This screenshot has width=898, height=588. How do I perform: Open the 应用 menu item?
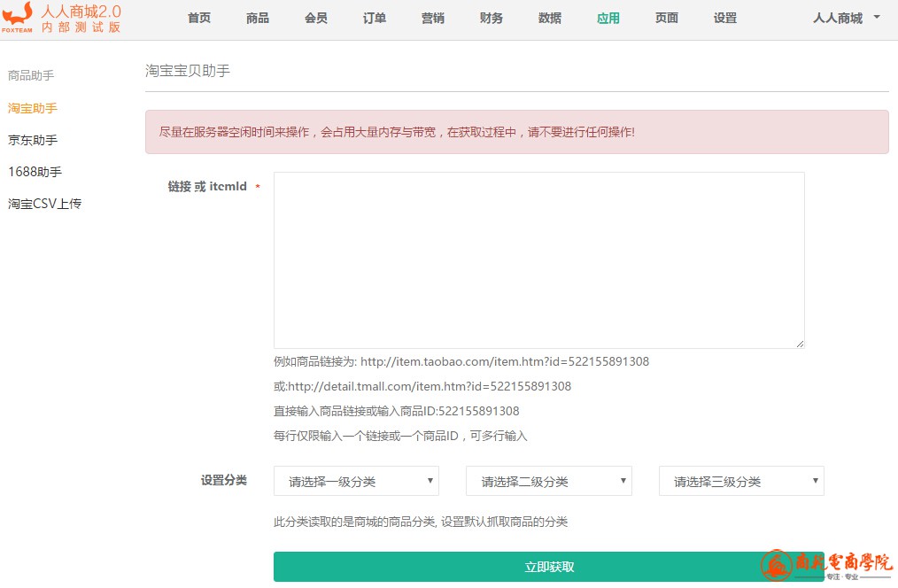tap(608, 19)
